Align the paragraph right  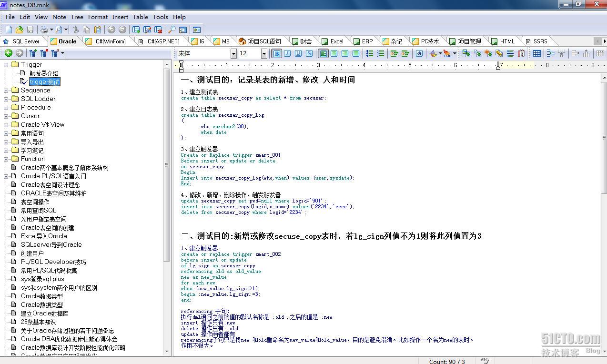click(345, 53)
